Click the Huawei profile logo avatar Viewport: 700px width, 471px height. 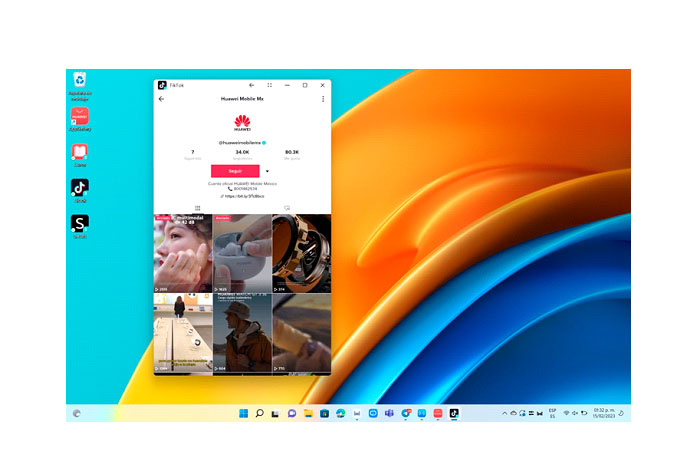click(x=242, y=123)
